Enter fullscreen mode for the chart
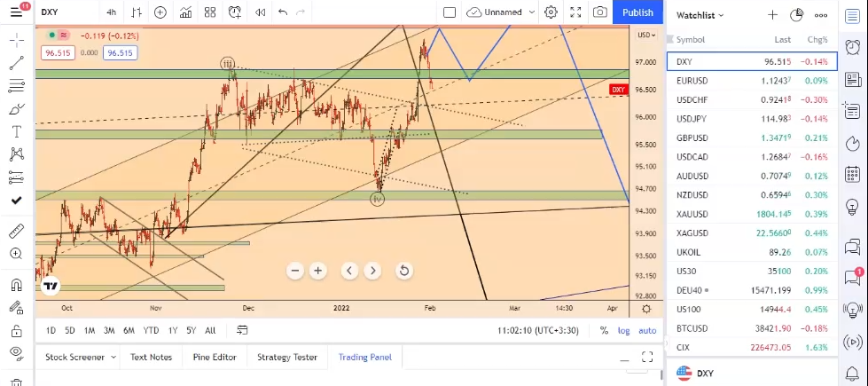Viewport: 868px width, 386px height. (x=576, y=12)
